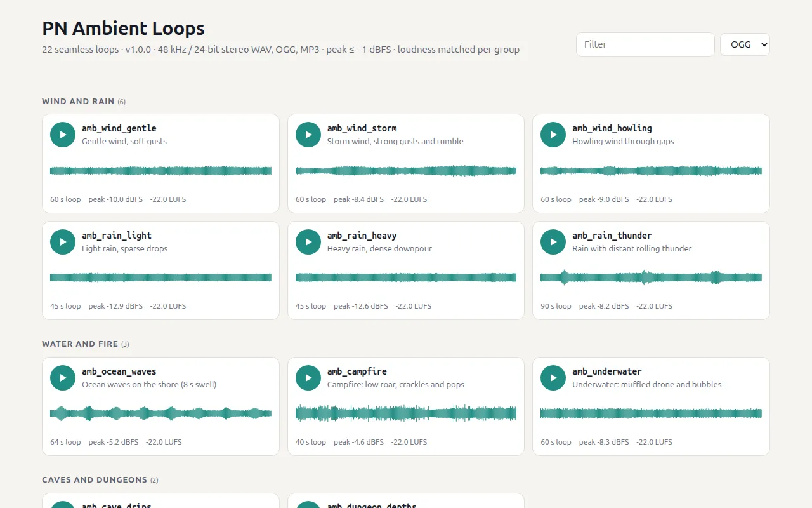
Task: Click 'peak -8.2 dBFS' on amb_rain_thunder
Action: pyautogui.click(x=604, y=306)
